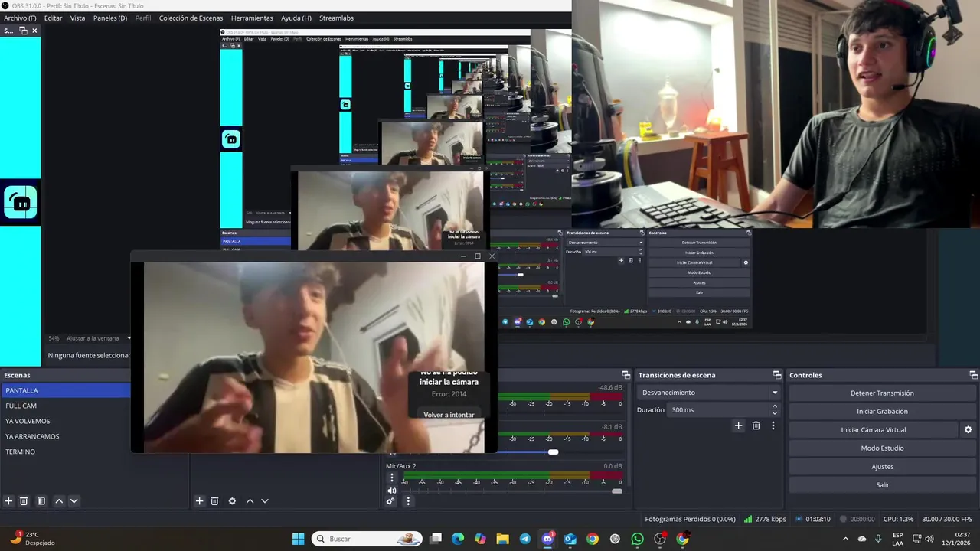Undock the Transiciones de escena panel

tap(777, 375)
